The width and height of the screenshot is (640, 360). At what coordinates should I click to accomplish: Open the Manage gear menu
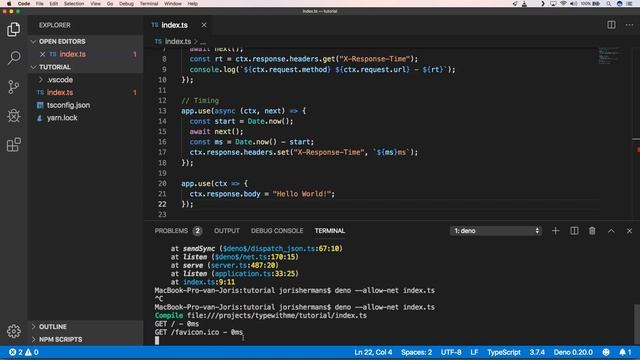point(13,331)
